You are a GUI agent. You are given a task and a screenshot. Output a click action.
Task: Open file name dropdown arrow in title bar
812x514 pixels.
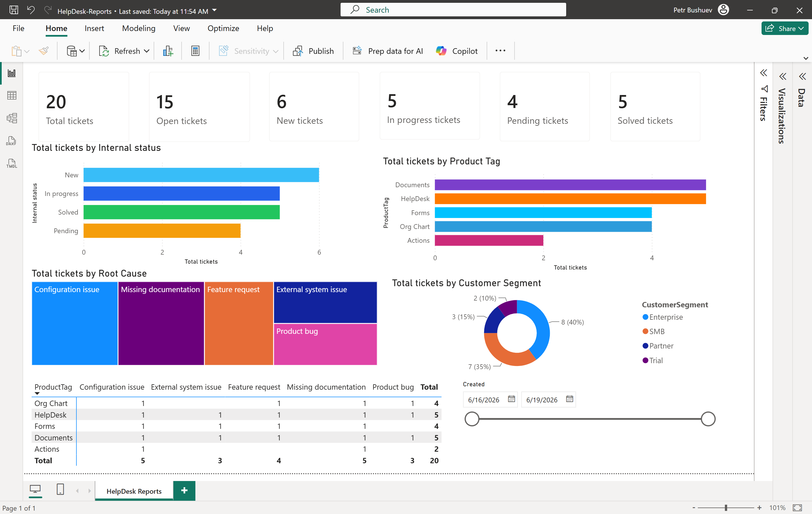pyautogui.click(x=215, y=10)
